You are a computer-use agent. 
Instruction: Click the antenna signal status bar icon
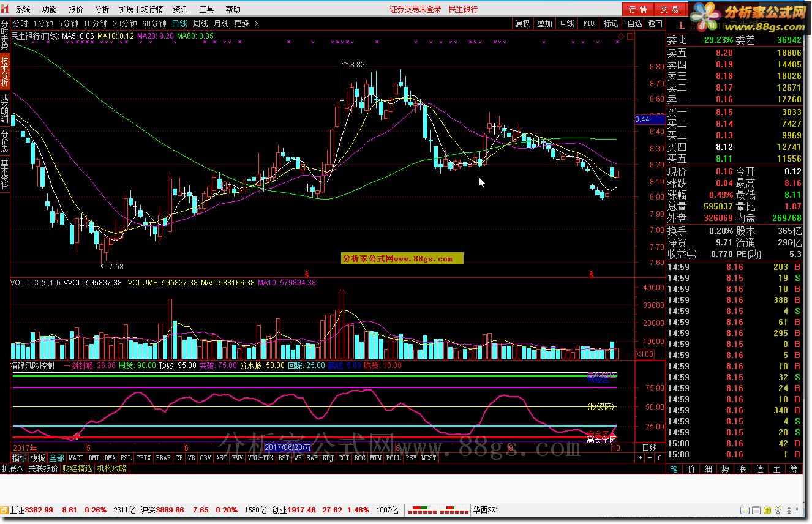tap(778, 510)
